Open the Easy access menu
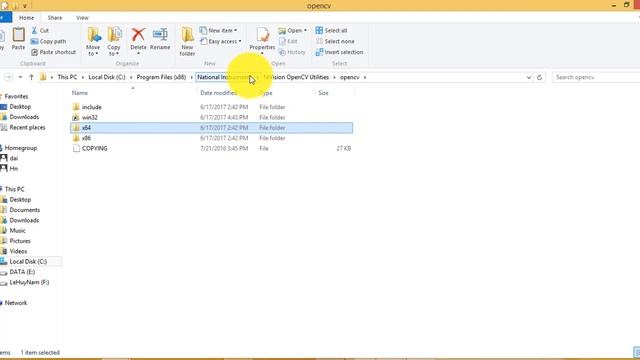640x360 pixels. click(221, 41)
